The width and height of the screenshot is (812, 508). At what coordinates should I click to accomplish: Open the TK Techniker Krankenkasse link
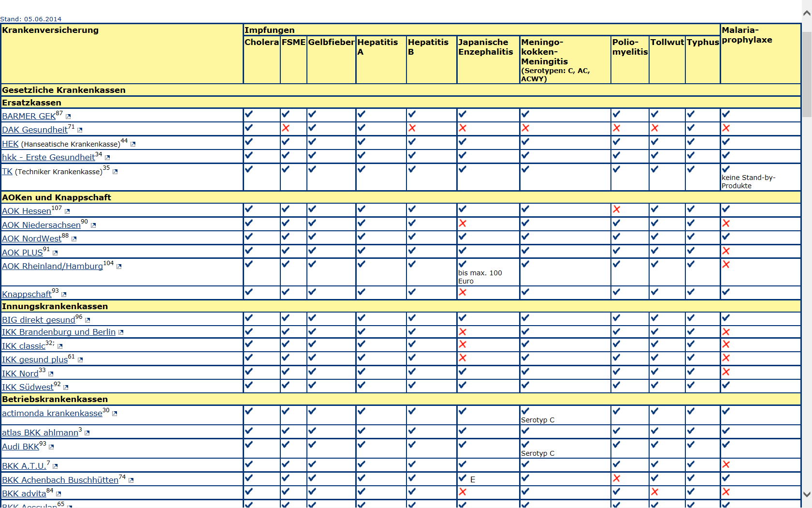tap(7, 172)
